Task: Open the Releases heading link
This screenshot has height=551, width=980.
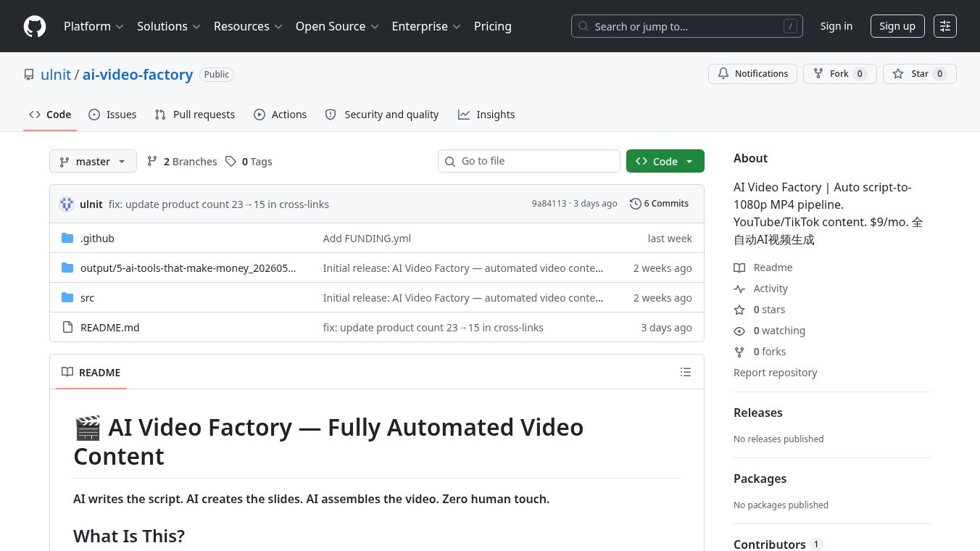Action: click(758, 413)
